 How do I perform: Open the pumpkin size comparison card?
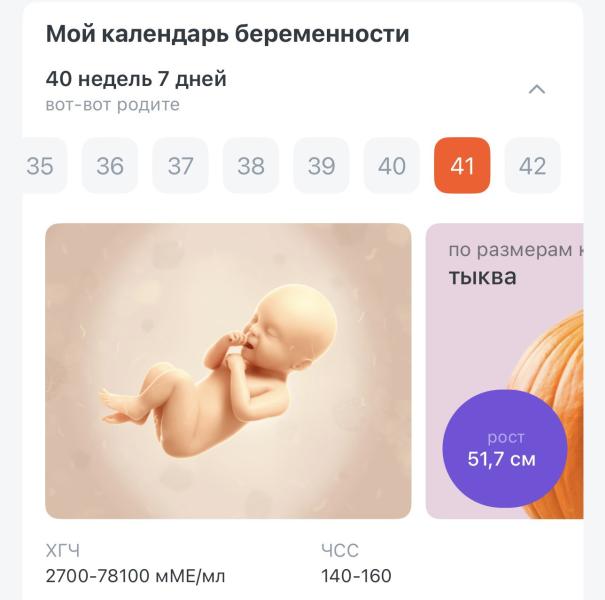click(505, 371)
